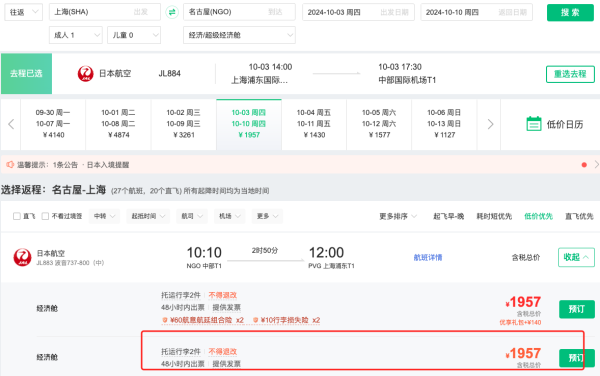The width and height of the screenshot is (600, 376).
Task: Click the 去程已选 label
Action: pos(26,73)
